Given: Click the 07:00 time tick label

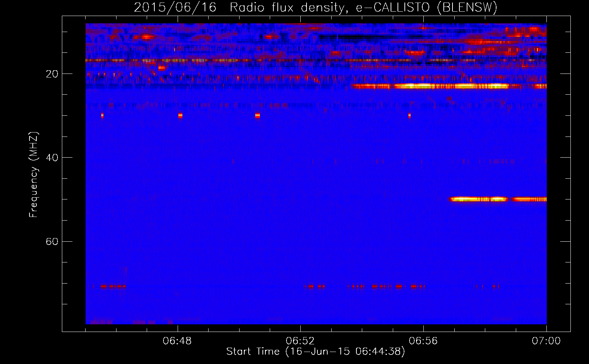Looking at the screenshot, I should point(546,341).
